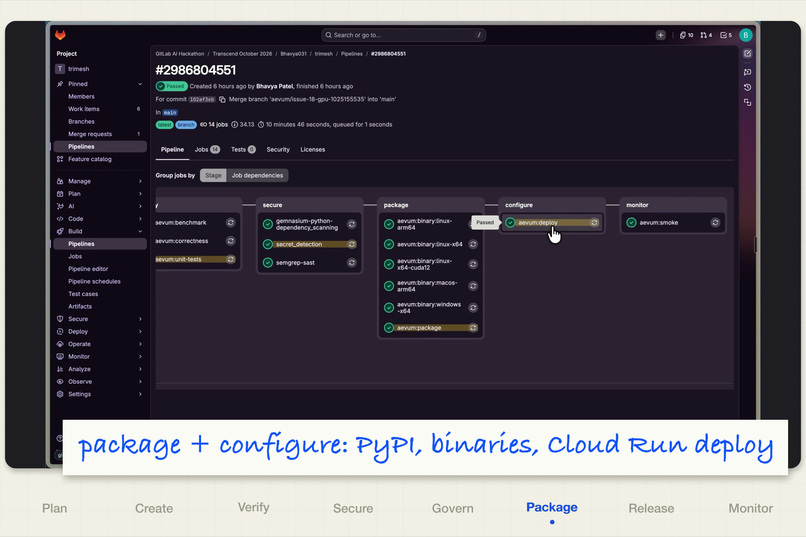The height and width of the screenshot is (537, 806).
Task: Switch to the Security tab
Action: pos(278,150)
